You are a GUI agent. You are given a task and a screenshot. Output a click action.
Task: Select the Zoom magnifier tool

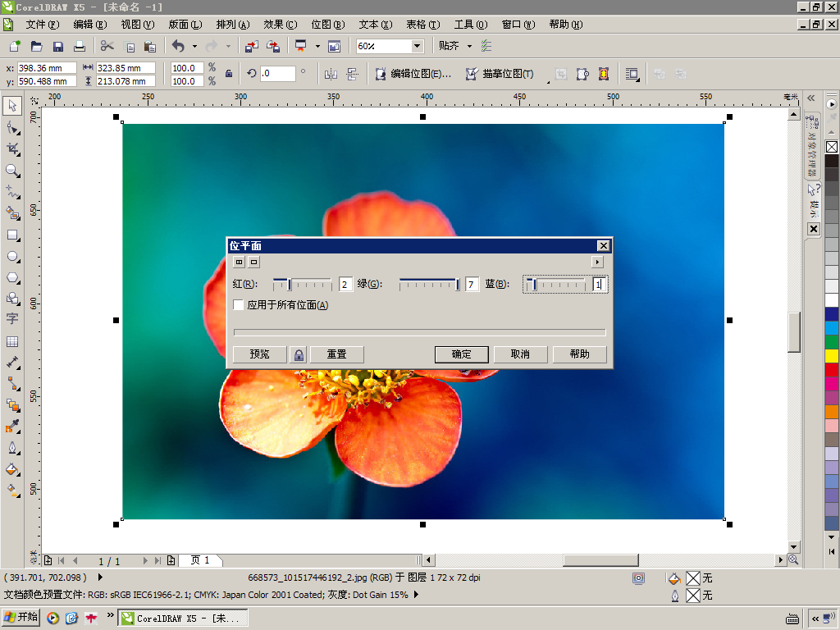12,171
